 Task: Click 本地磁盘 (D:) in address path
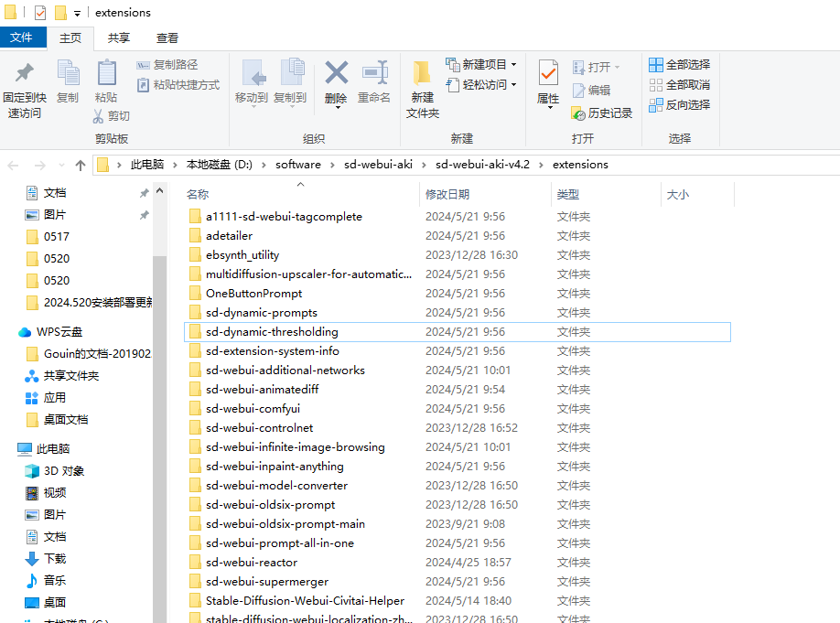point(219,165)
